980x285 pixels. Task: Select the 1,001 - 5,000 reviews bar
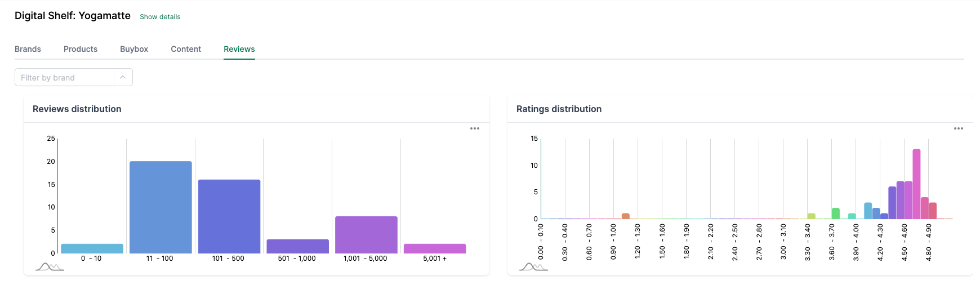(366, 235)
